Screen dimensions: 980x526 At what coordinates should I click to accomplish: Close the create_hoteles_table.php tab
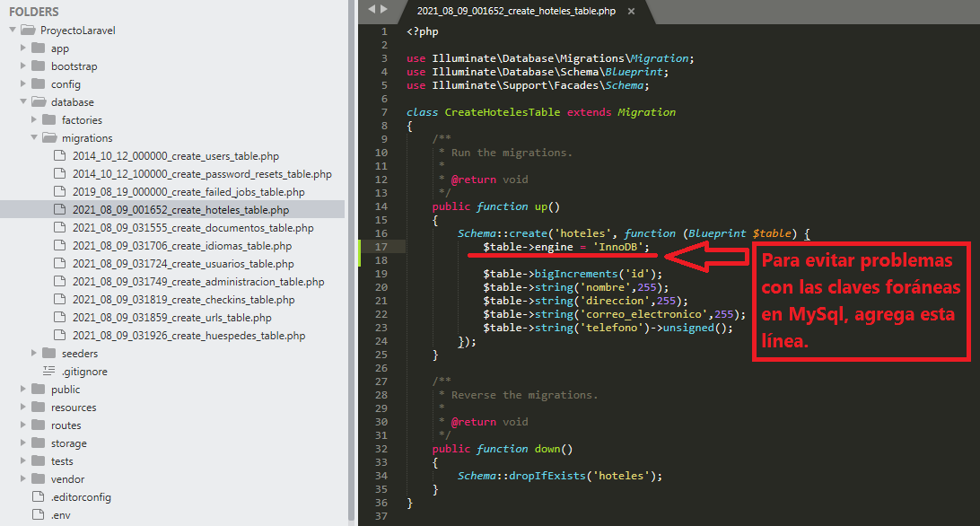click(x=631, y=12)
